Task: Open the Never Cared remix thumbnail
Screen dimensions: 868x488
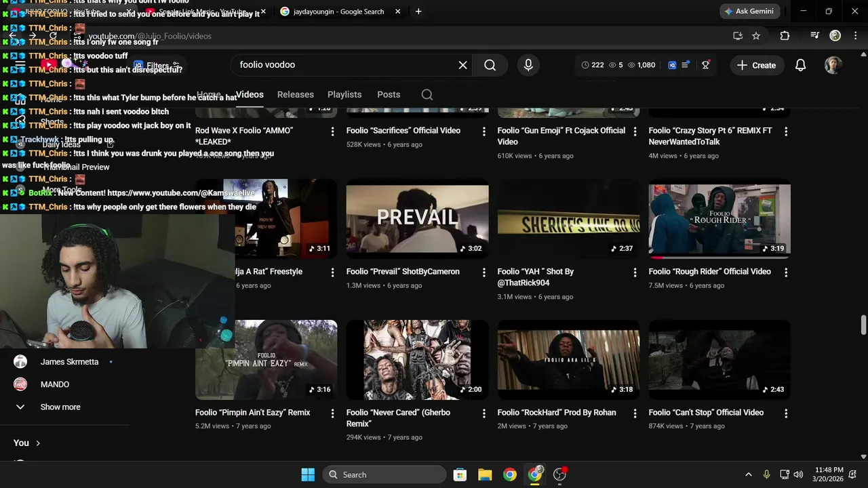Action: pyautogui.click(x=417, y=359)
